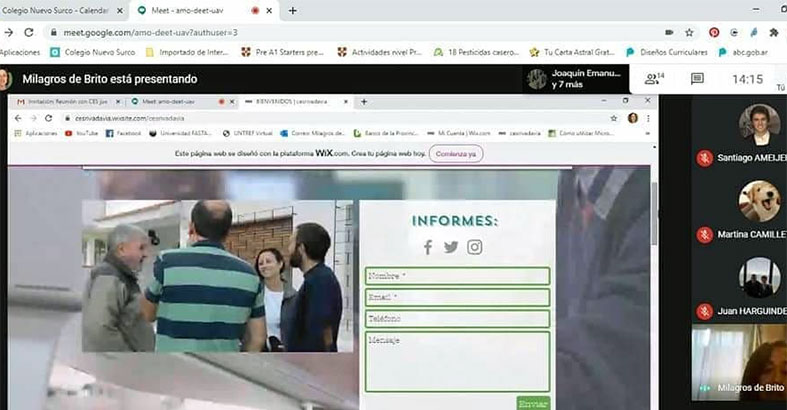Click Santiago's muted microphone icon
This screenshot has width=787, height=410.
704,158
